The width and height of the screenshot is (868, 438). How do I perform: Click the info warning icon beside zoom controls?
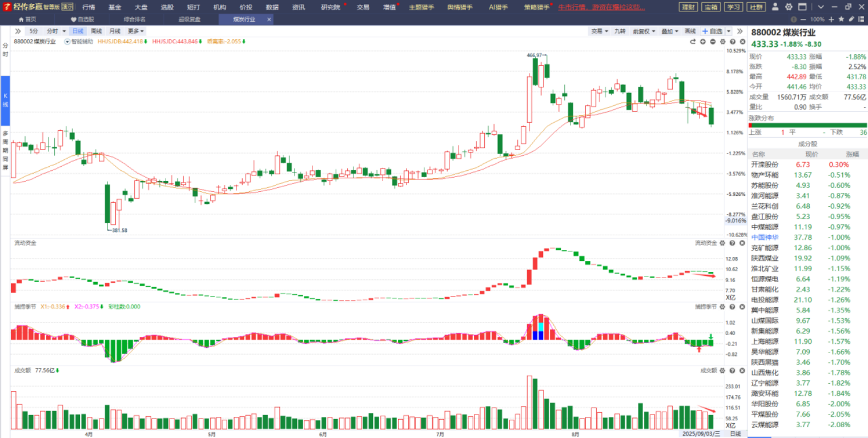793,19
